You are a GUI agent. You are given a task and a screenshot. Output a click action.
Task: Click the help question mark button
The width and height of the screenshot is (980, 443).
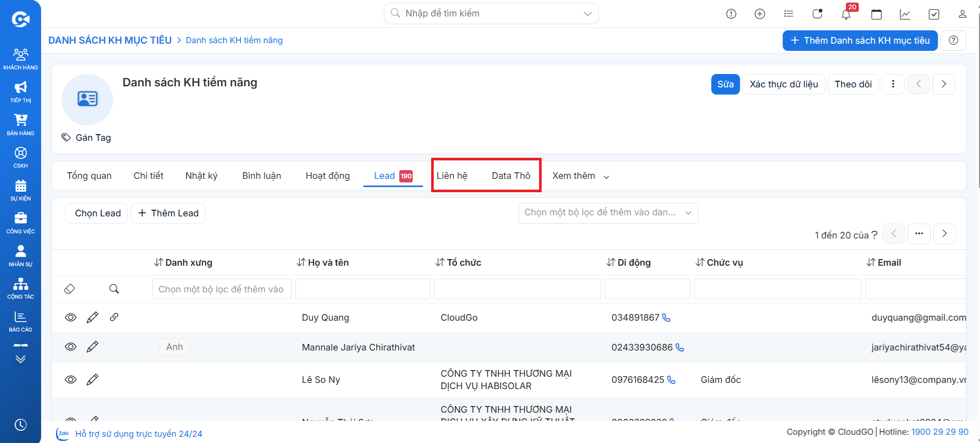953,40
